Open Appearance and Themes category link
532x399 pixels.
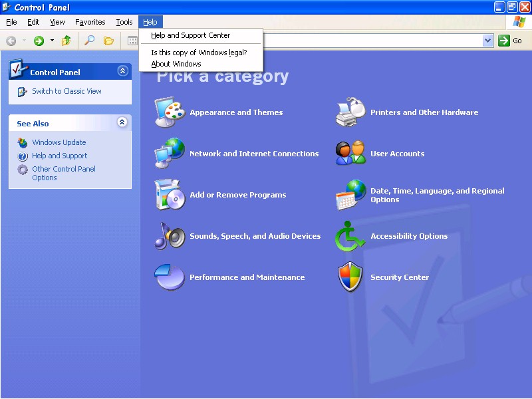[236, 112]
